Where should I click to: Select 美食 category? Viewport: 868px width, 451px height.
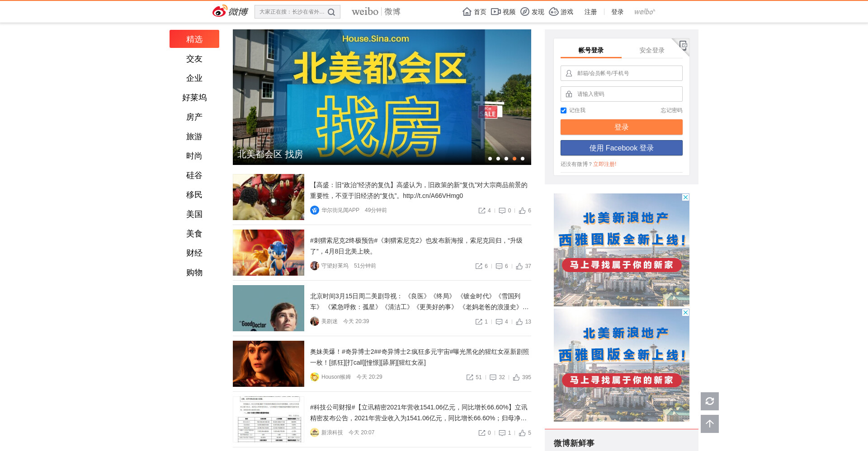click(194, 234)
